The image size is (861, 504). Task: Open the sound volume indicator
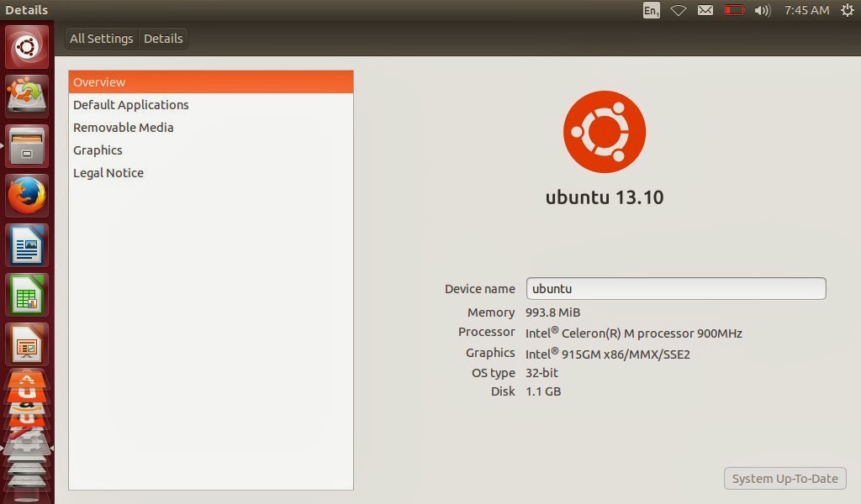click(761, 10)
